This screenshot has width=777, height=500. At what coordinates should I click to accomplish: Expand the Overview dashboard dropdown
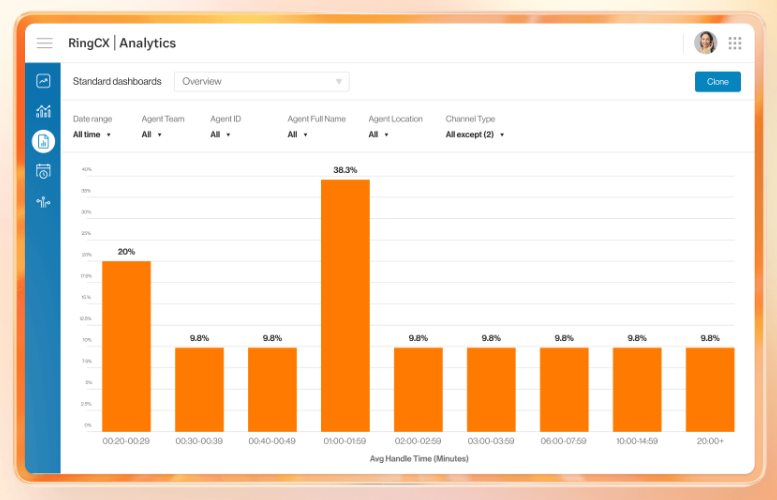click(x=262, y=82)
